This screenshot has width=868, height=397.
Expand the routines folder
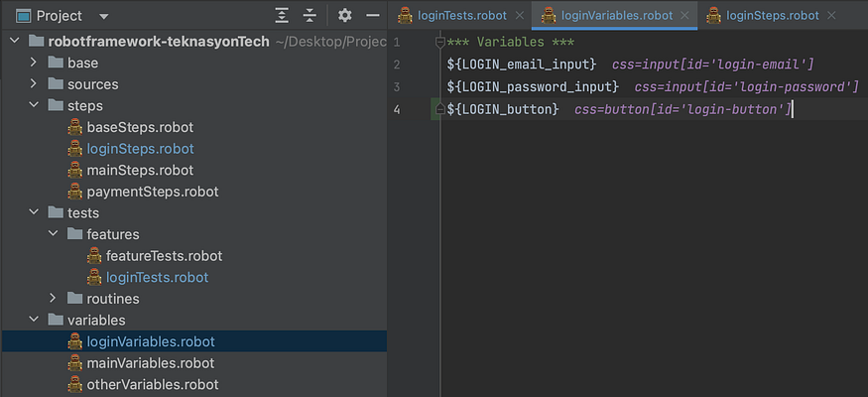(54, 299)
